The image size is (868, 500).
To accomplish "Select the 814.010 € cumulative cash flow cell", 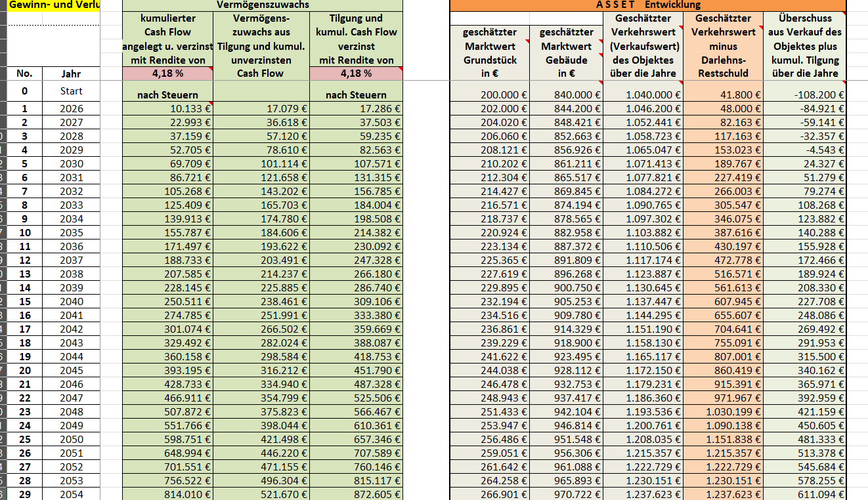I will click(167, 494).
